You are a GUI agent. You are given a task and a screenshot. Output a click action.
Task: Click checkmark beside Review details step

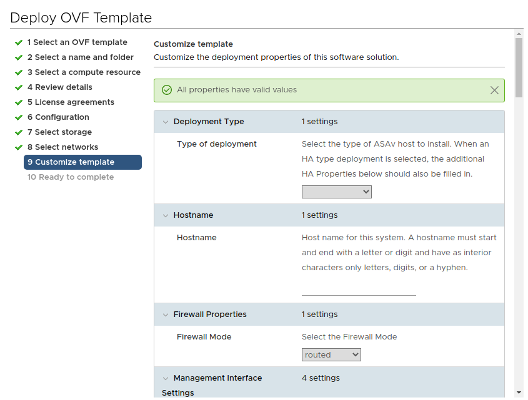pos(19,88)
